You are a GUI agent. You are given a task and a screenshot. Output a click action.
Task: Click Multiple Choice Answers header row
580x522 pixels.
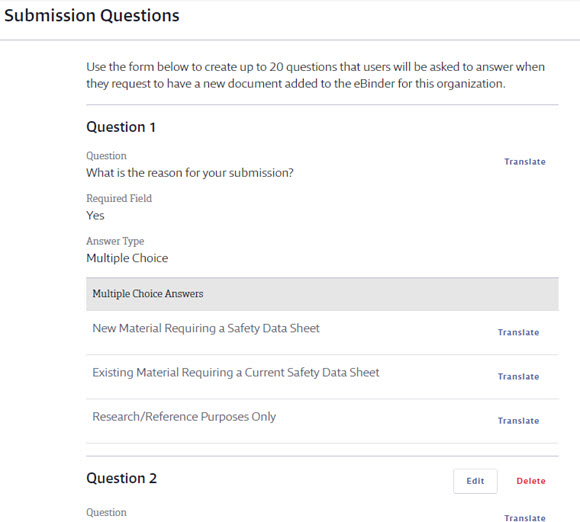click(x=322, y=294)
